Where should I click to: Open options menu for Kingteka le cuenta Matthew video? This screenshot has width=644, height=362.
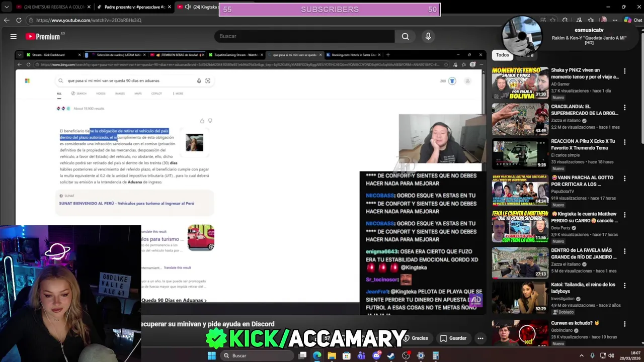[x=624, y=215]
